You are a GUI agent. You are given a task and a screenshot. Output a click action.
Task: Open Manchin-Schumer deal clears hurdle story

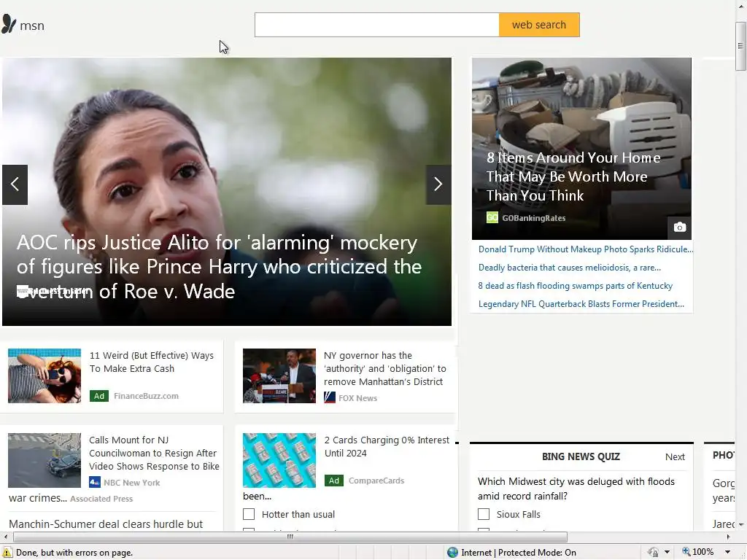pyautogui.click(x=106, y=524)
